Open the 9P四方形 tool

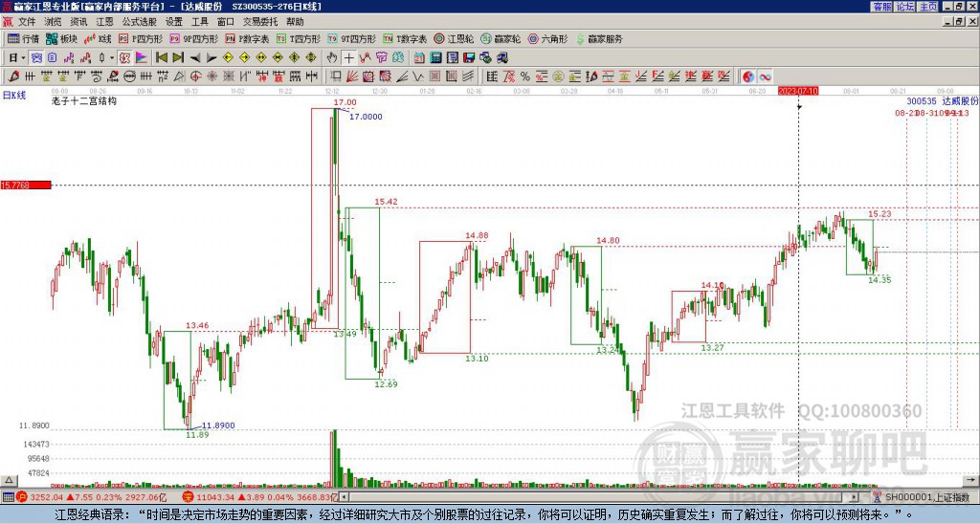193,38
